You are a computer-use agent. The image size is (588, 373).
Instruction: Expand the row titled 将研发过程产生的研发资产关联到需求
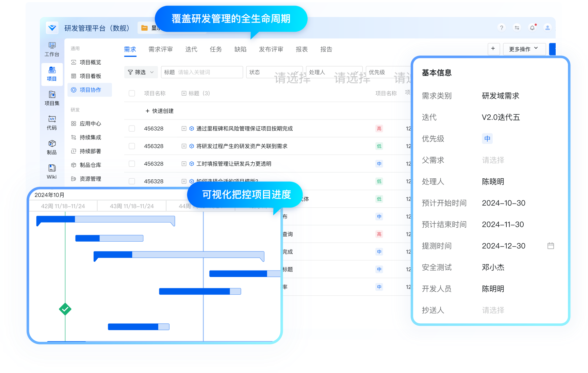coord(184,146)
